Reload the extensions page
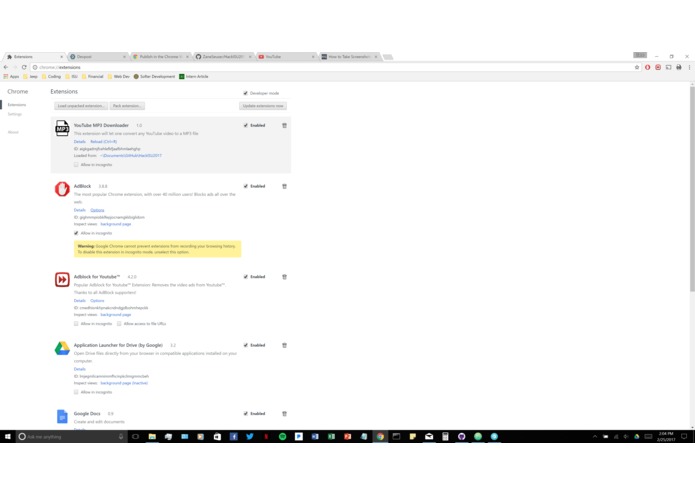The image size is (695, 494). [24, 67]
